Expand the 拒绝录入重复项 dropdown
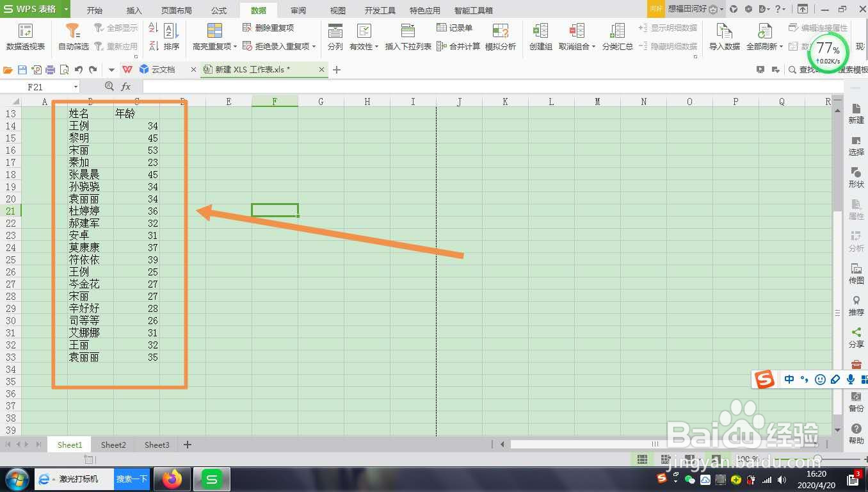The image size is (868, 492). [x=314, y=47]
